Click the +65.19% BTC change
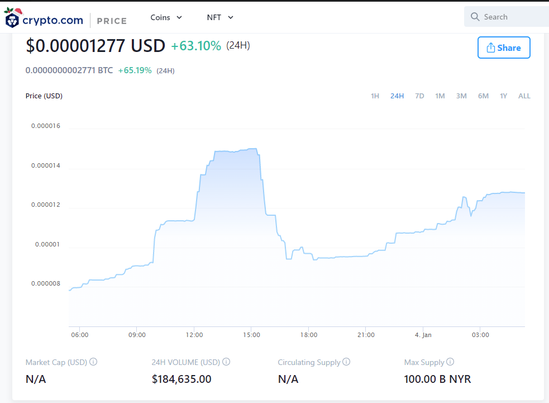The width and height of the screenshot is (549, 403). tap(135, 70)
